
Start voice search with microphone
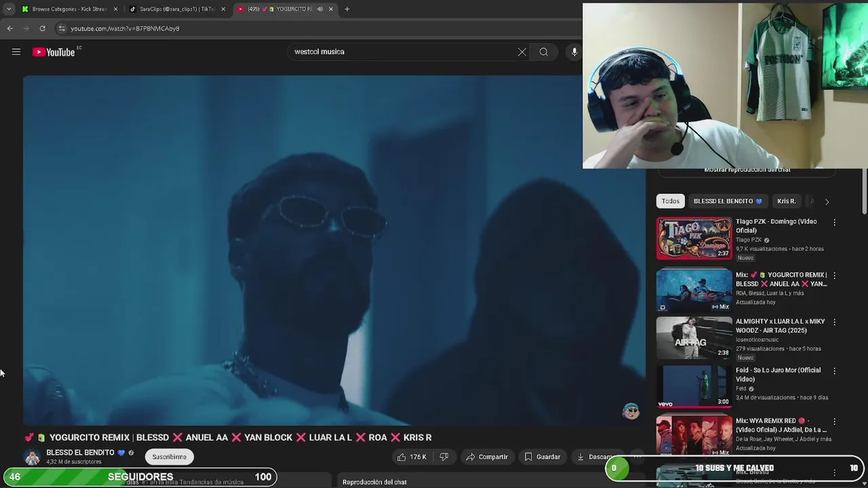coord(574,52)
